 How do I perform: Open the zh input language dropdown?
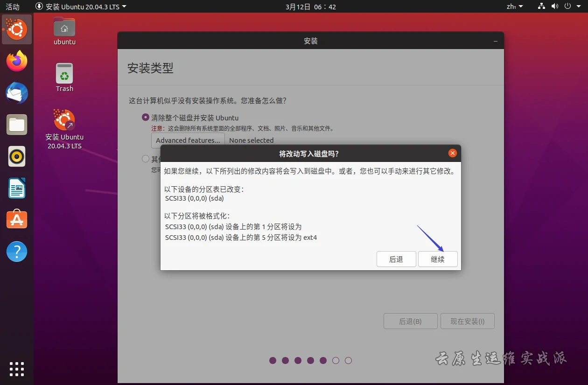[x=515, y=7]
